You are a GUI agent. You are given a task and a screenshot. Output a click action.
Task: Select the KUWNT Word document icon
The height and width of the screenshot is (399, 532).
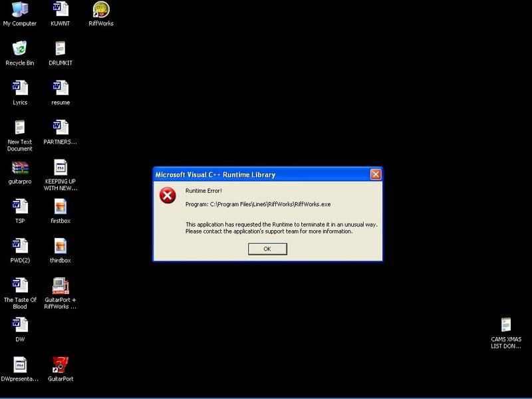(x=61, y=9)
